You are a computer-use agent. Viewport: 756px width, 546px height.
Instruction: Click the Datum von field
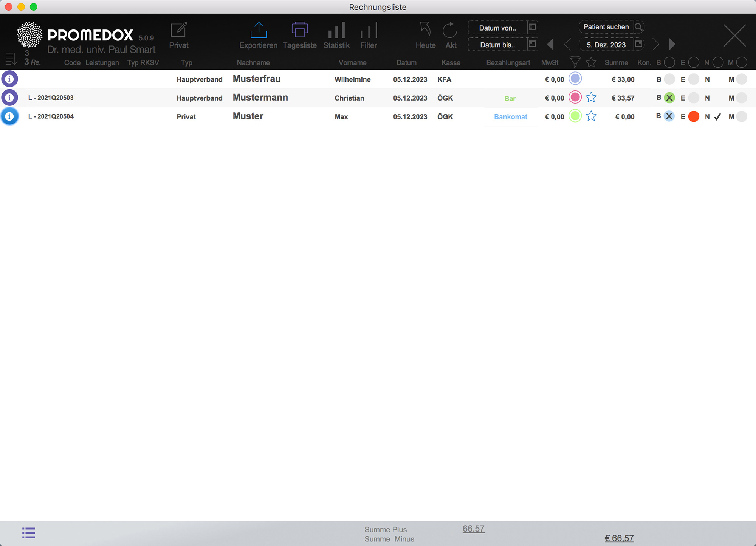coord(497,28)
